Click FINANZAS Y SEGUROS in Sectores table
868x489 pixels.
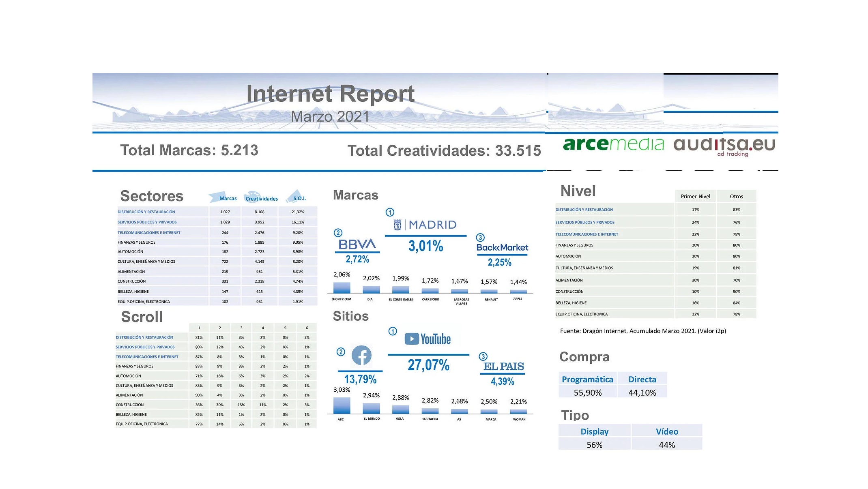coord(137,242)
